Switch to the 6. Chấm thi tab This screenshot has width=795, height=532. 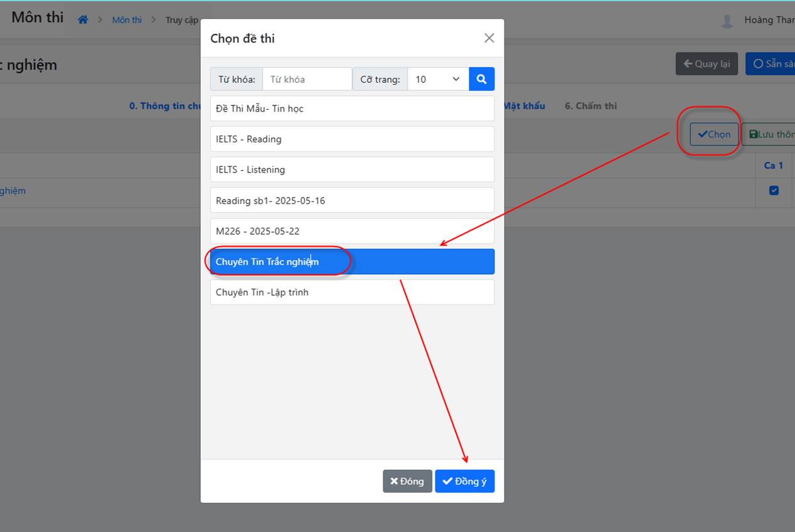pos(590,106)
